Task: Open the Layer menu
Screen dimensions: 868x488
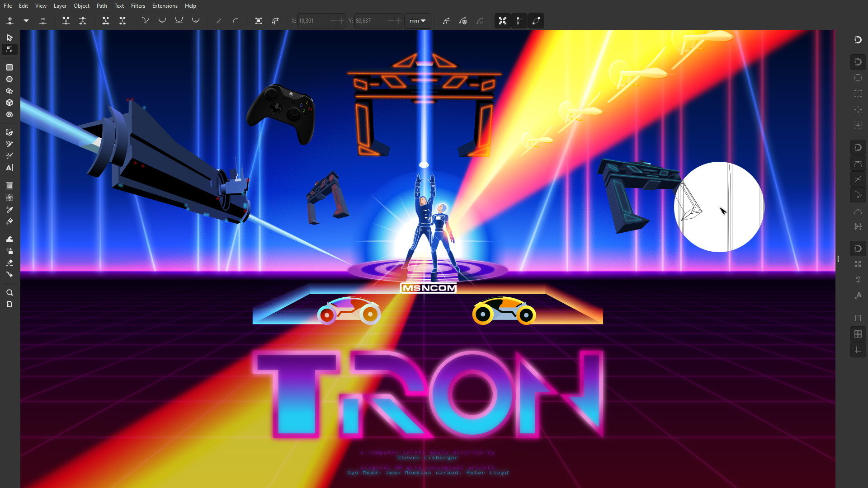Action: [x=60, y=6]
